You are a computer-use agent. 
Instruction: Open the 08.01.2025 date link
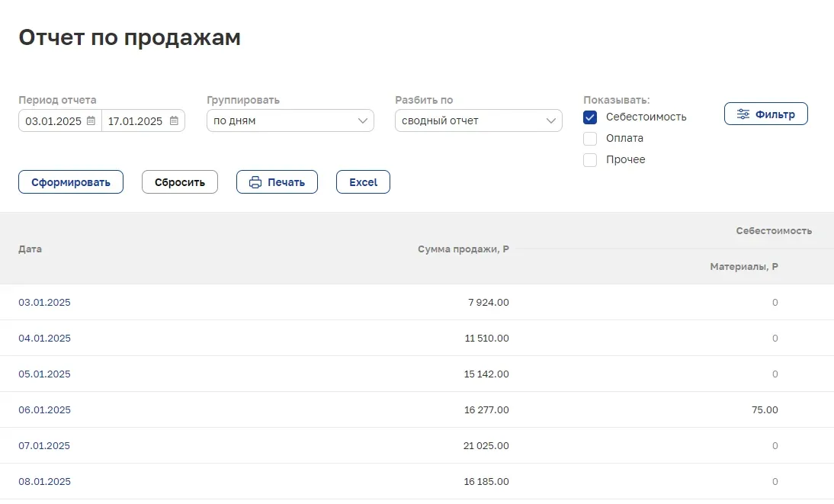click(x=44, y=481)
